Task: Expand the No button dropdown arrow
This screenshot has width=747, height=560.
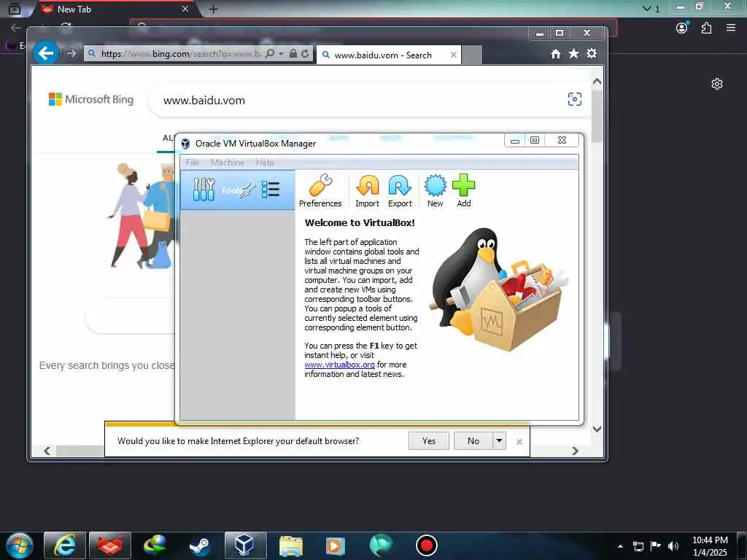Action: pyautogui.click(x=499, y=441)
